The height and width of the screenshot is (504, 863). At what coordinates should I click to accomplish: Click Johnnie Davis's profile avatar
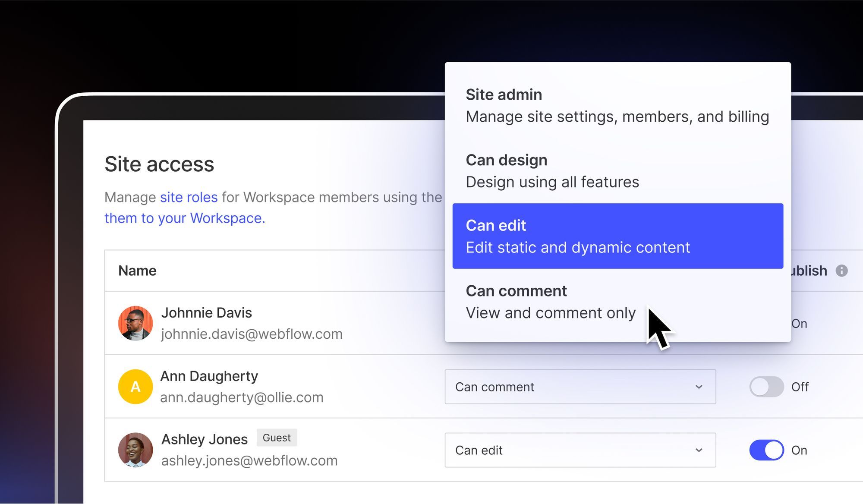[135, 323]
